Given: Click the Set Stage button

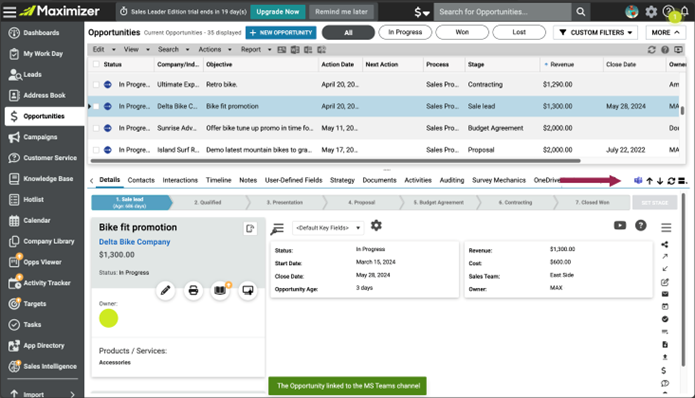Looking at the screenshot, I should 655,203.
